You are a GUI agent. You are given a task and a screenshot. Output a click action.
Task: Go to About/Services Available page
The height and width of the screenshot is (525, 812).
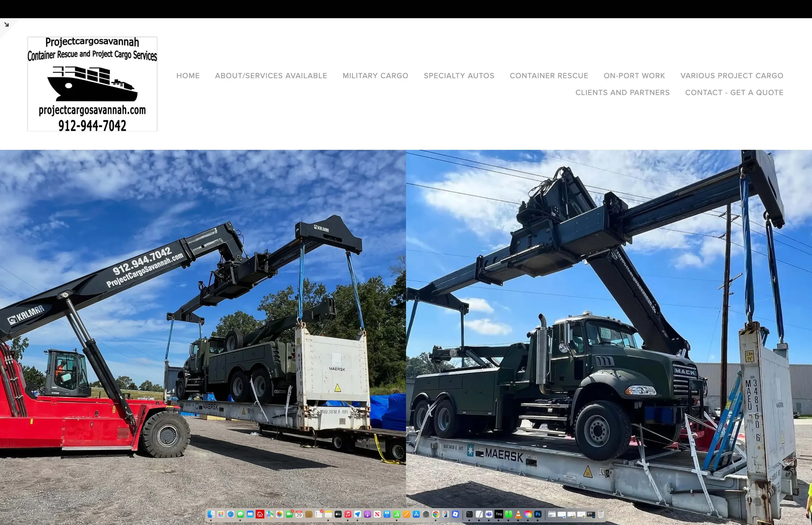tap(271, 76)
